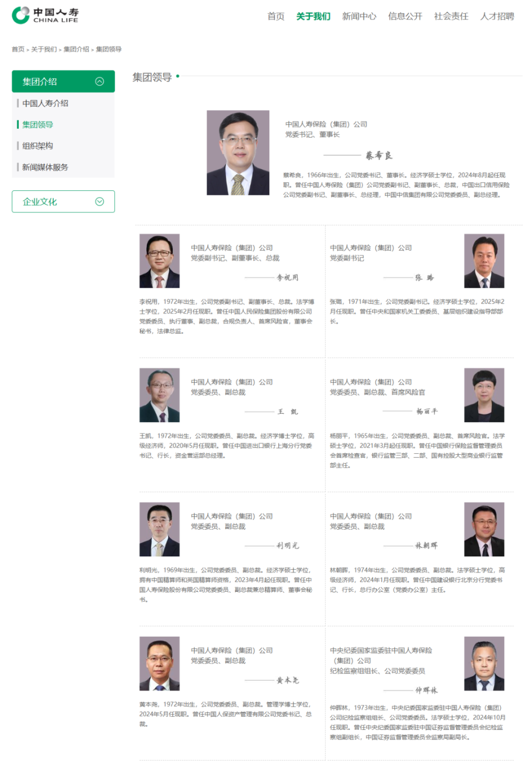Click the biography starting 张璐，1971年出生

coord(417,312)
